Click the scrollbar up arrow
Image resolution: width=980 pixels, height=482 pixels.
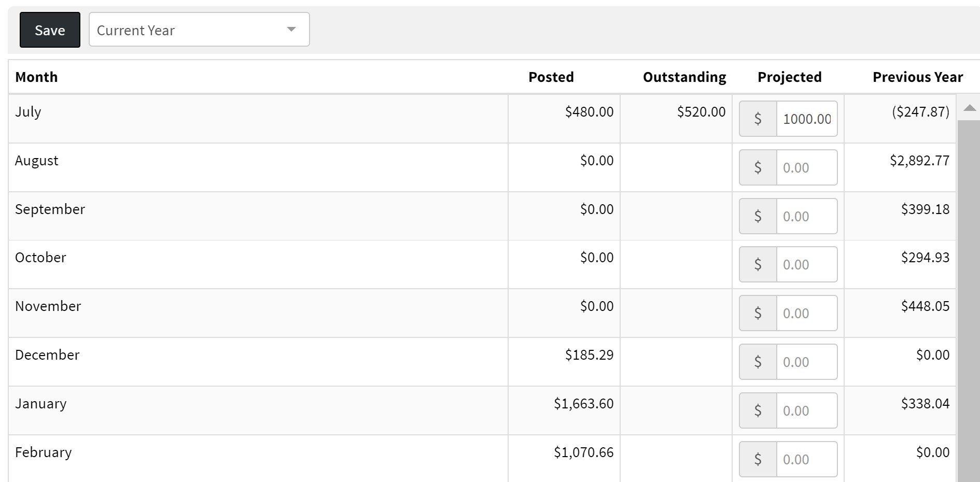click(970, 108)
